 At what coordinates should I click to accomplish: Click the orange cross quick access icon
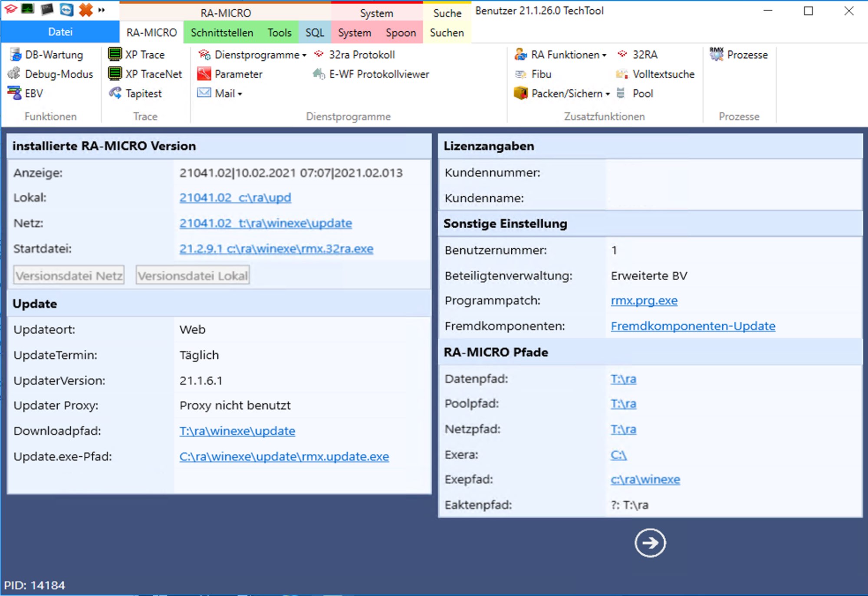click(86, 9)
